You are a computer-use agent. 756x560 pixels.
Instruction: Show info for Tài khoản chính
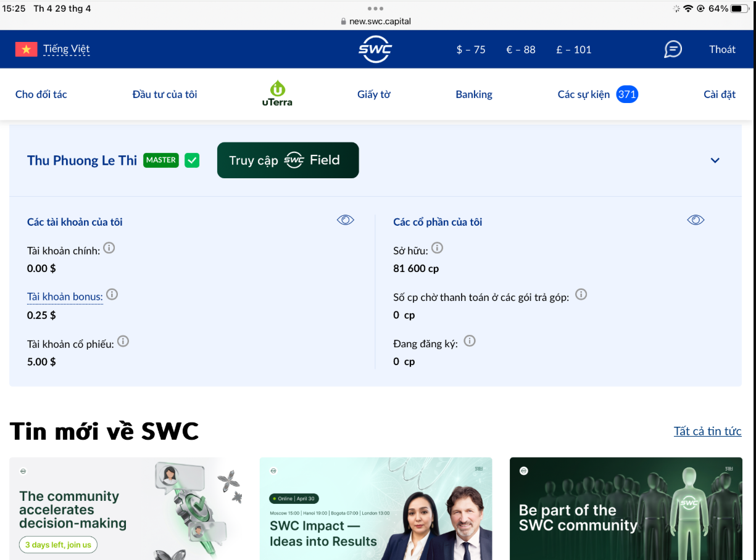click(x=109, y=248)
